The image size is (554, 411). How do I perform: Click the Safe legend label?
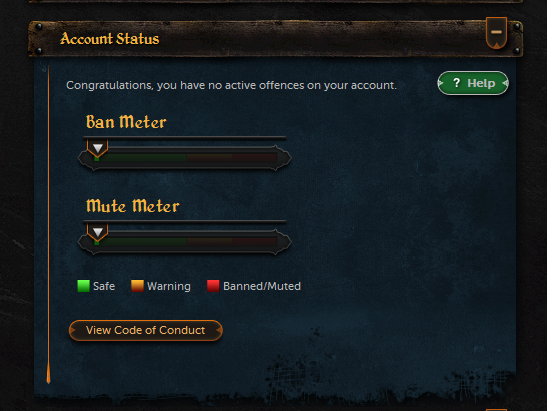[104, 286]
